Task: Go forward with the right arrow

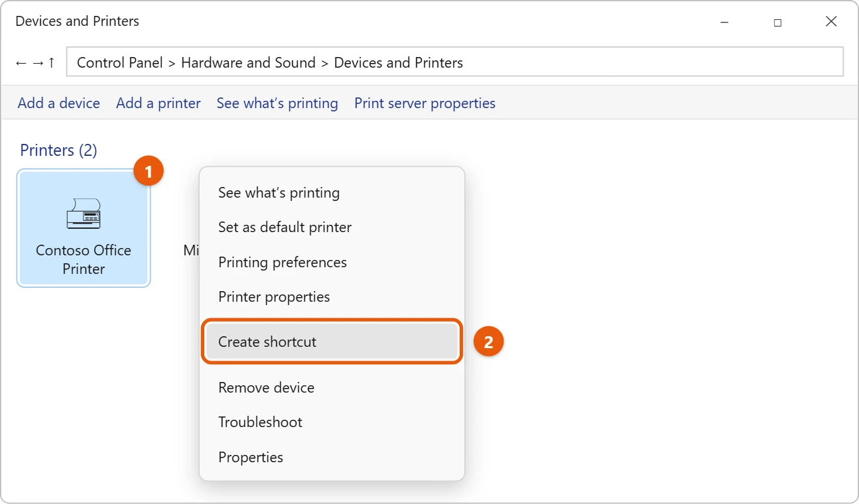Action: 38,63
